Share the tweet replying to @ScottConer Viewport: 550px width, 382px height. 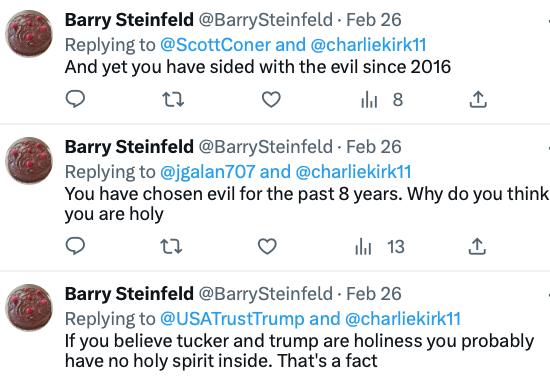[478, 99]
